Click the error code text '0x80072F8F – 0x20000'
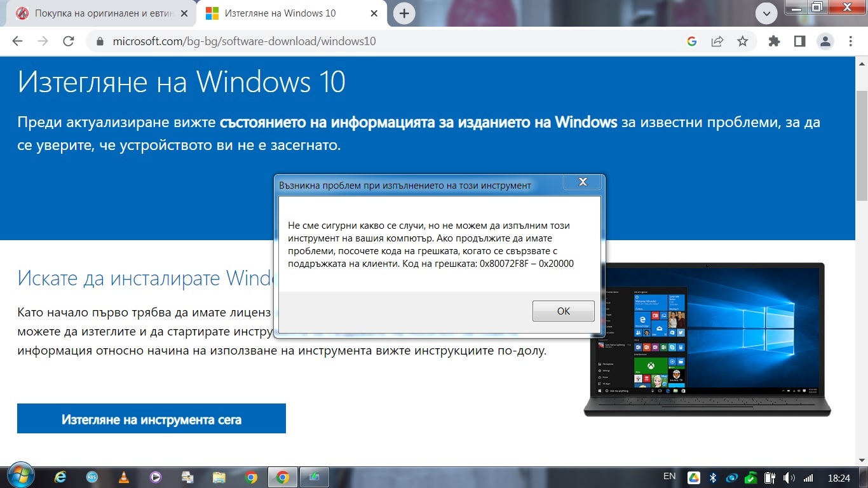This screenshot has height=488, width=868. point(527,264)
